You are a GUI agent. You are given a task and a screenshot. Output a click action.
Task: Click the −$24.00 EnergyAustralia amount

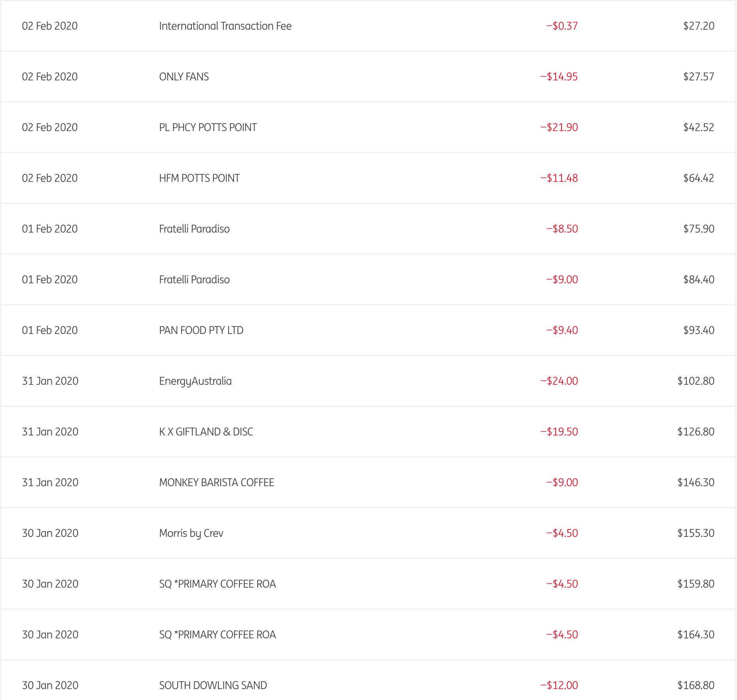(x=559, y=381)
